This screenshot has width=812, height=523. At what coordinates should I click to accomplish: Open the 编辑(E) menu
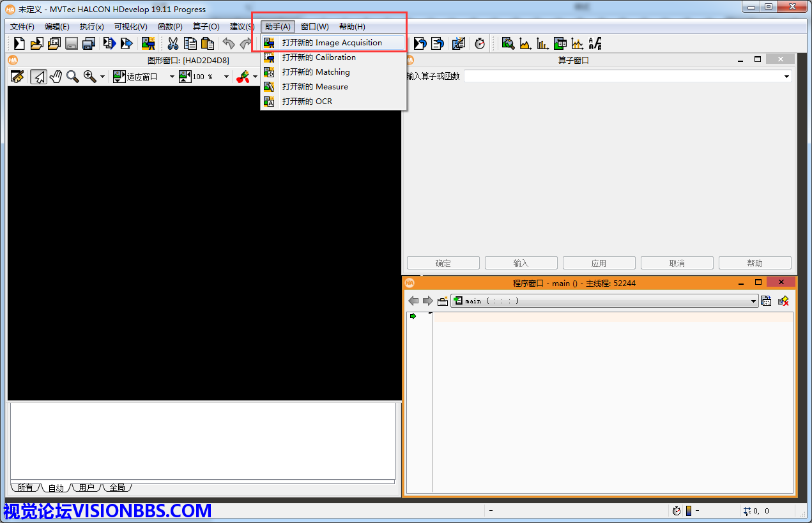[x=57, y=27]
